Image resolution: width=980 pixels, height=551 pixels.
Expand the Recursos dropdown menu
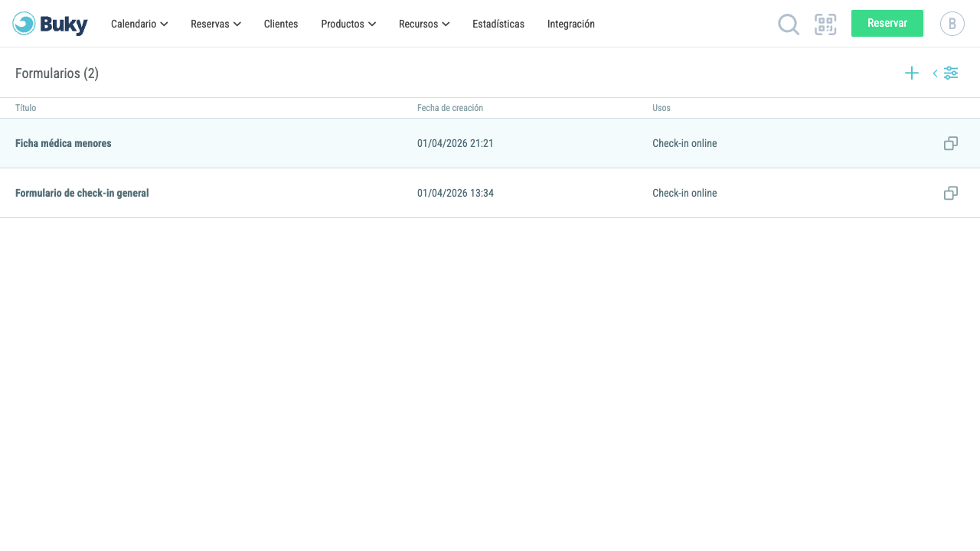click(424, 24)
